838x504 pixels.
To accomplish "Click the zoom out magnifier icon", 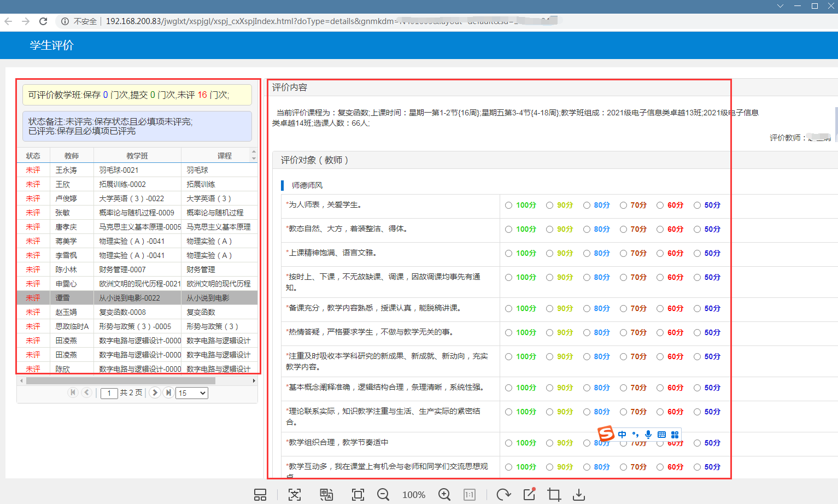I will (383, 495).
